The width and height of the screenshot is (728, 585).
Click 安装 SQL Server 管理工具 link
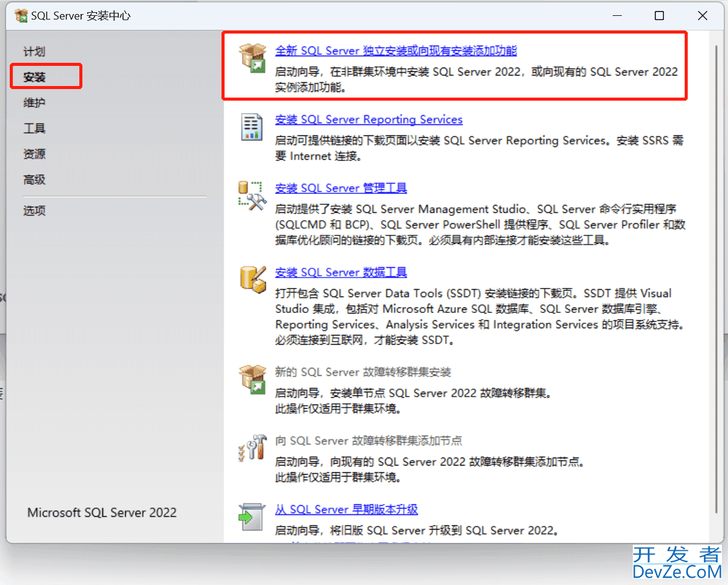(x=341, y=188)
